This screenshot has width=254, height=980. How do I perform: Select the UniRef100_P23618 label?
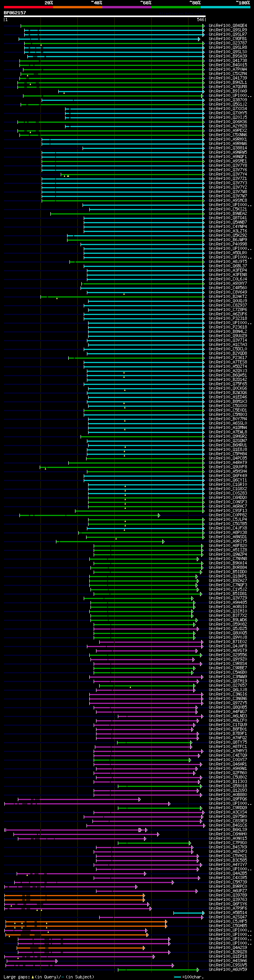[228, 327]
